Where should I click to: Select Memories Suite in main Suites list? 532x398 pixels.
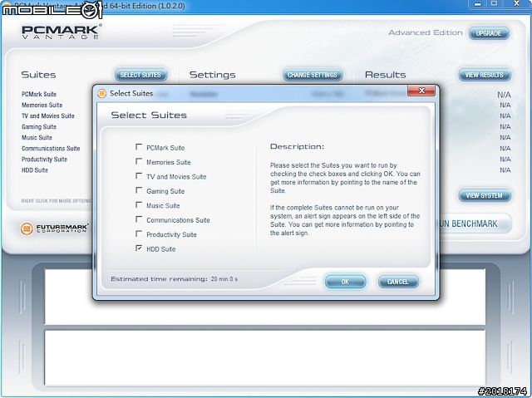coord(42,105)
